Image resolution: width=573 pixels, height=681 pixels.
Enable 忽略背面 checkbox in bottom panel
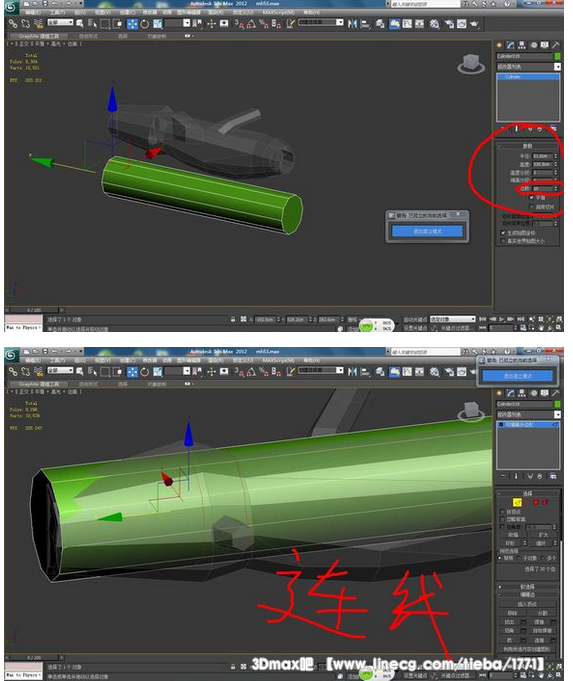503,519
